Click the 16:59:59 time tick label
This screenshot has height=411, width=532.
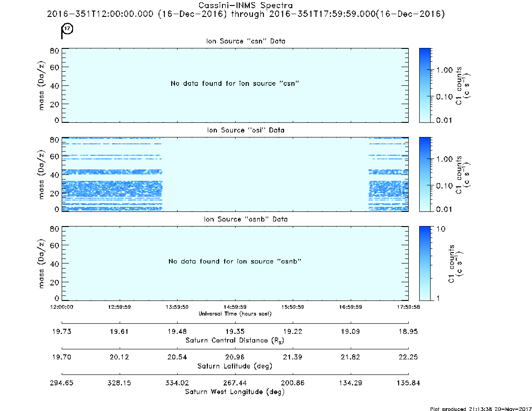pyautogui.click(x=351, y=307)
